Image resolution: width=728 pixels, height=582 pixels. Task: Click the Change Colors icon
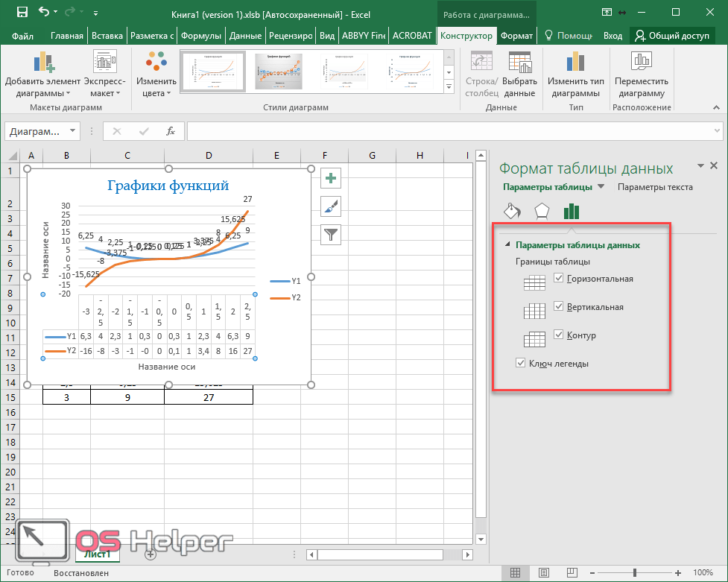pos(156,63)
